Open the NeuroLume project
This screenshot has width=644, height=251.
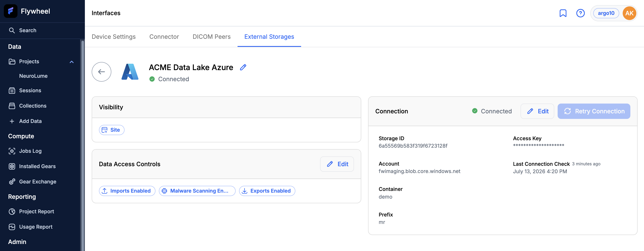coord(33,76)
